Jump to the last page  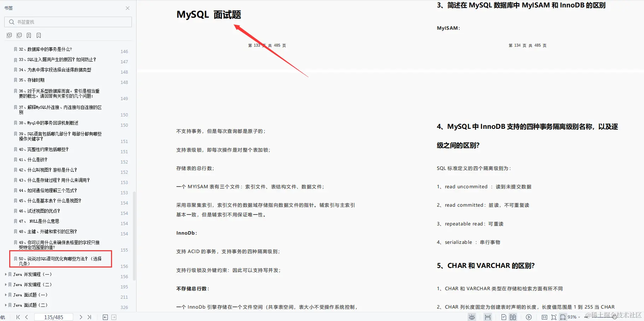tap(89, 317)
